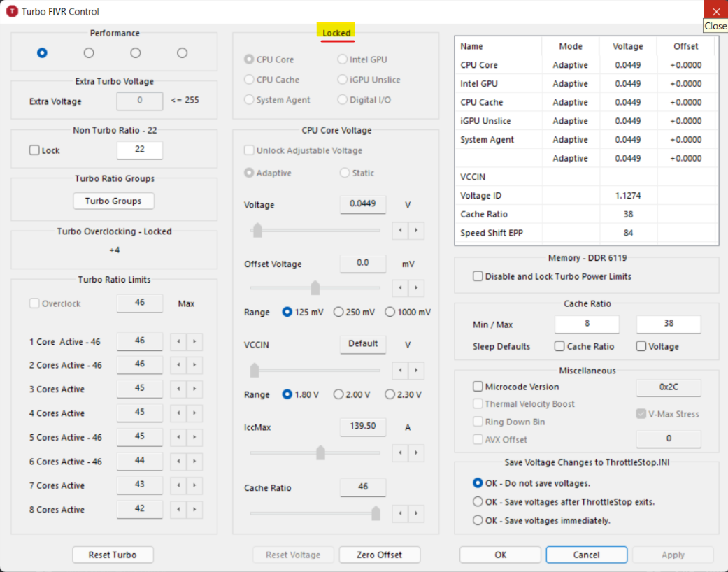Image resolution: width=728 pixels, height=572 pixels.
Task: Nudge Voltage slider left with arrow button
Action: (x=400, y=230)
